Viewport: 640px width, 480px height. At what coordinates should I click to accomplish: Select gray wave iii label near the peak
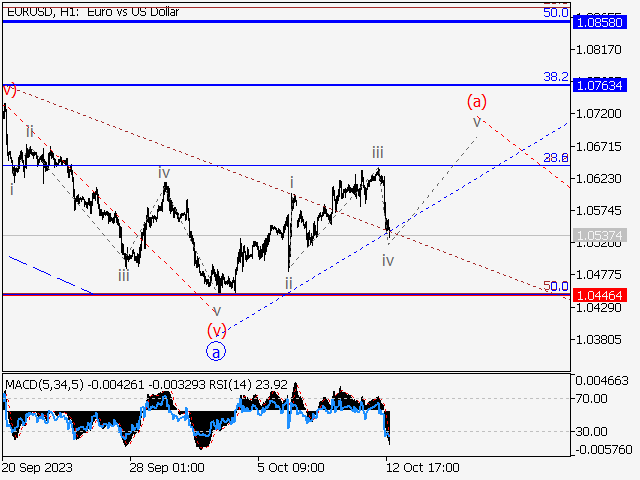(x=378, y=153)
